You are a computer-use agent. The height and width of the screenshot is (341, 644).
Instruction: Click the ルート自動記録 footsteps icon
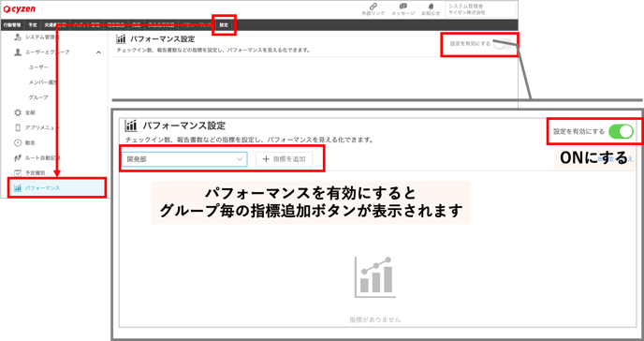click(18, 157)
